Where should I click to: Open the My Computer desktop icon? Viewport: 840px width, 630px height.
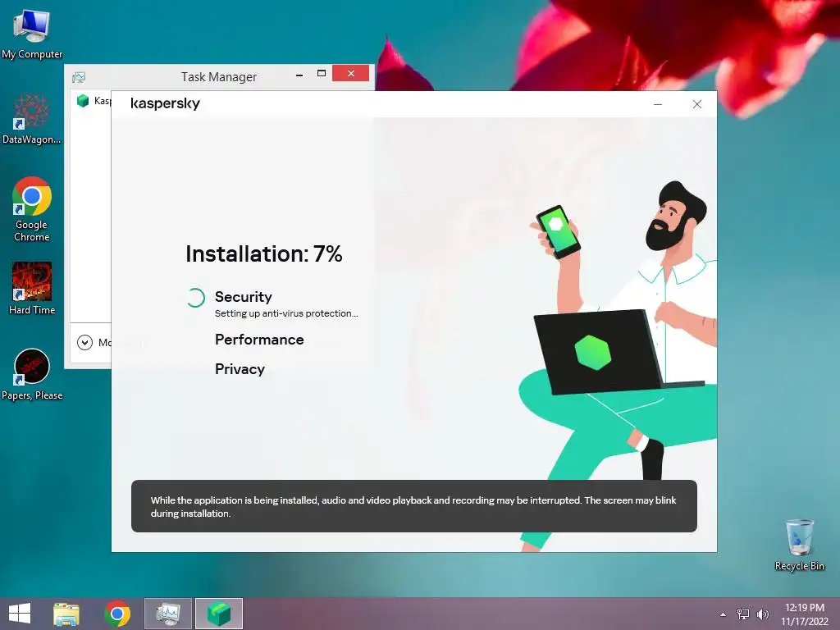click(32, 34)
